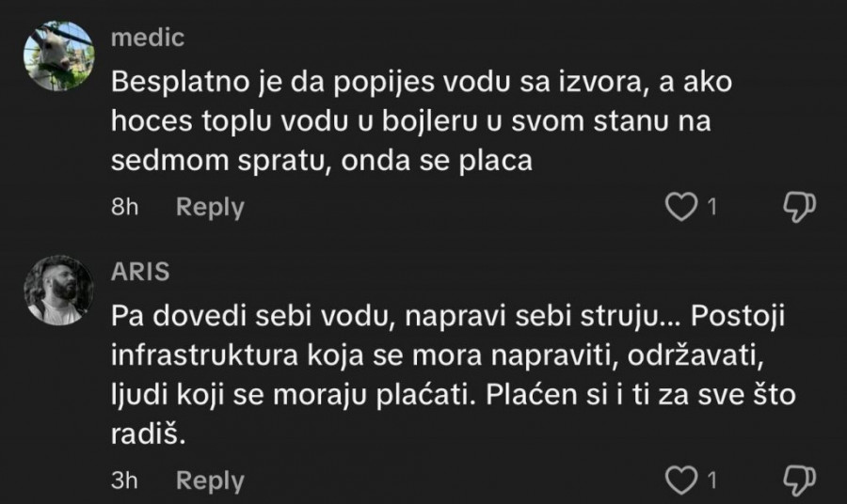Click the 8h timestamp under medic's comment
This screenshot has height=504, width=847.
pyautogui.click(x=124, y=207)
